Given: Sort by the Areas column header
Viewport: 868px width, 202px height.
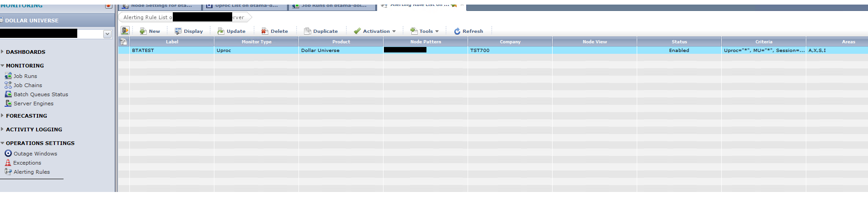Looking at the screenshot, I should coord(837,41).
